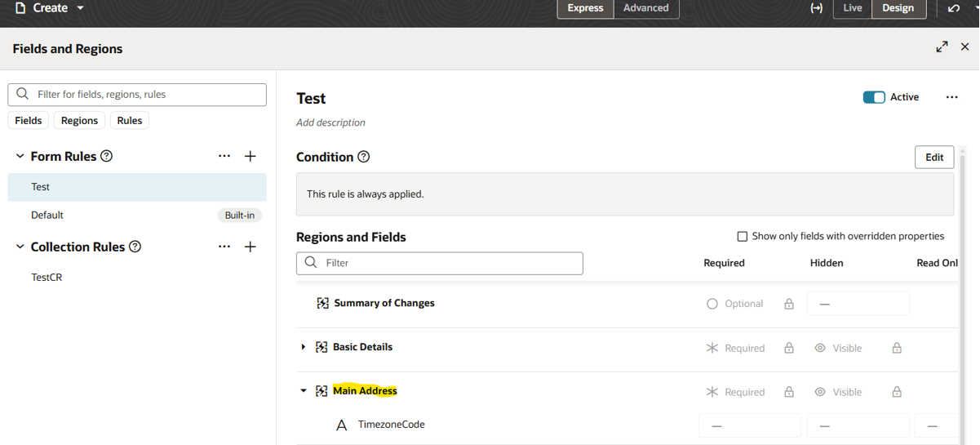Image resolution: width=980 pixels, height=445 pixels.
Task: Switch to Live mode
Action: tap(852, 8)
